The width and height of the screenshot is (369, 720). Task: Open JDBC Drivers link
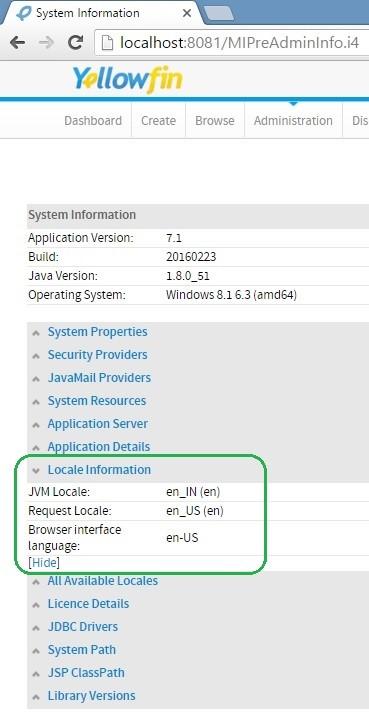tap(83, 626)
